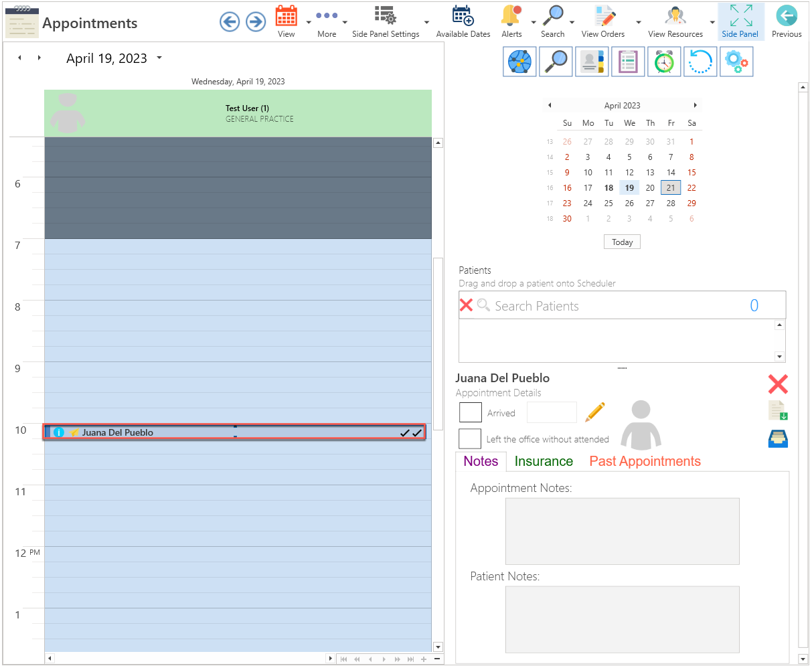Expand the More dropdown arrow
Viewport: 812px width, 668px height.
tap(345, 22)
